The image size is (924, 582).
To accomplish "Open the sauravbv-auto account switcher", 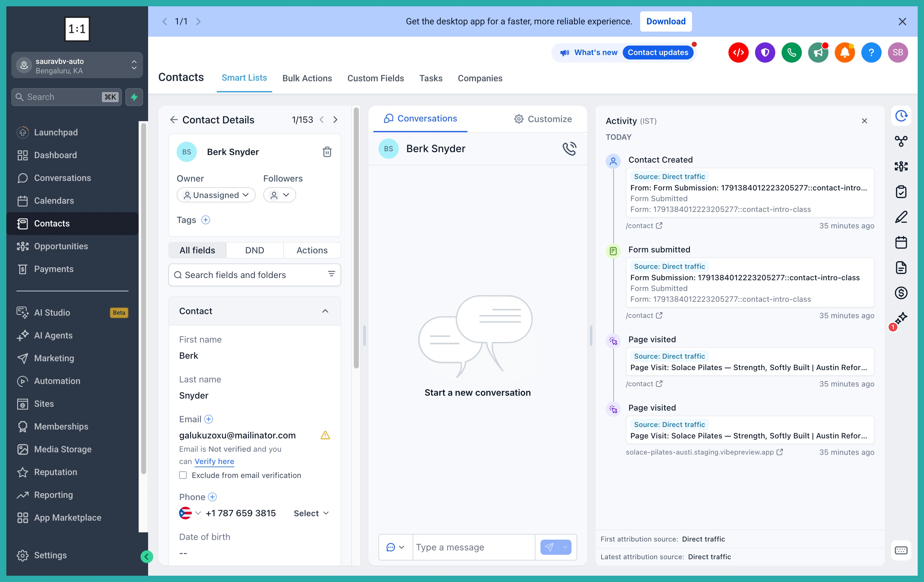I will click(77, 65).
